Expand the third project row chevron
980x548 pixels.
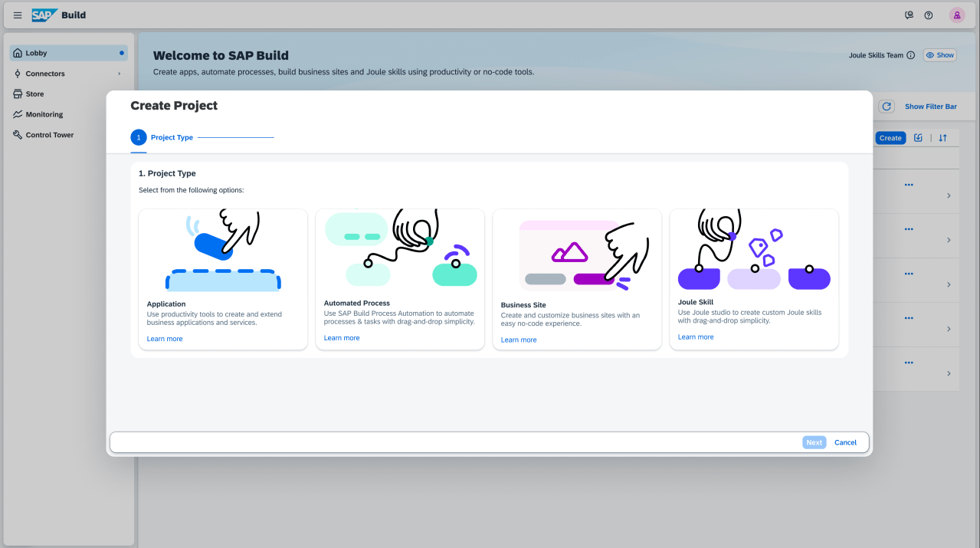tap(949, 284)
